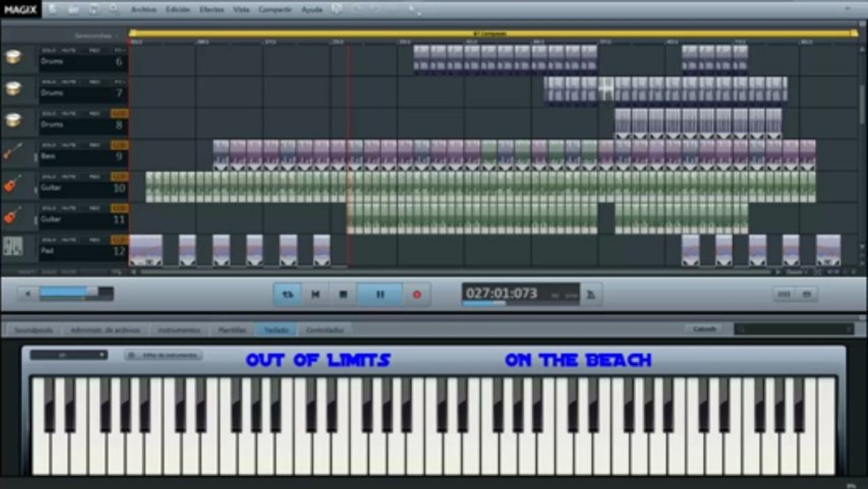Image resolution: width=868 pixels, height=489 pixels.
Task: Stop playback with the stop button
Action: [343, 294]
